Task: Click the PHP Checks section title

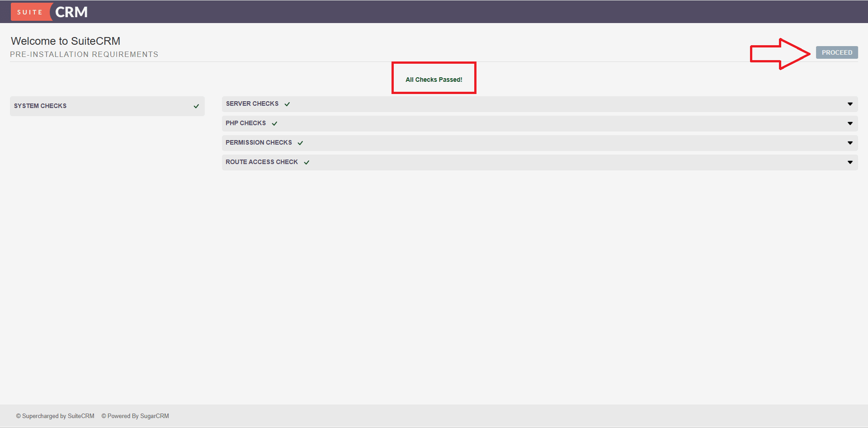Action: [x=245, y=123]
